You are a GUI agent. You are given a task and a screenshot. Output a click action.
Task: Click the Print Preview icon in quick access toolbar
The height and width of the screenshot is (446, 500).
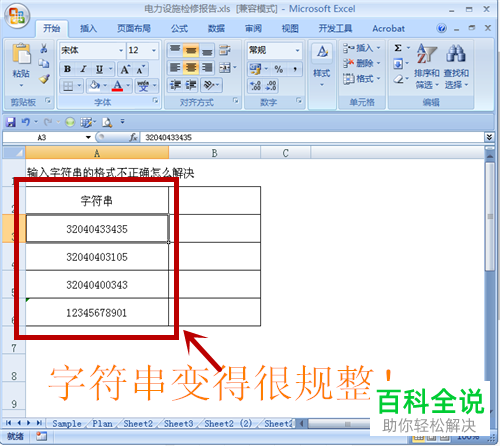point(107,122)
